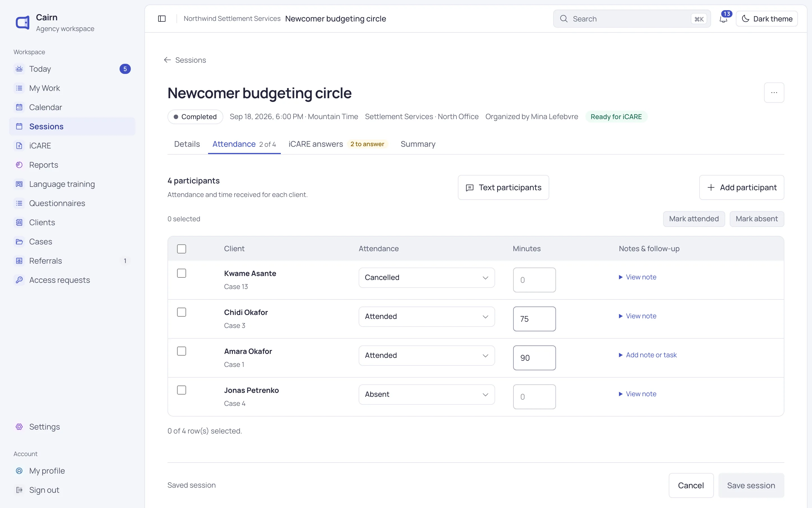The image size is (812, 508).
Task: Click the Reports pie chart icon
Action: (x=19, y=165)
